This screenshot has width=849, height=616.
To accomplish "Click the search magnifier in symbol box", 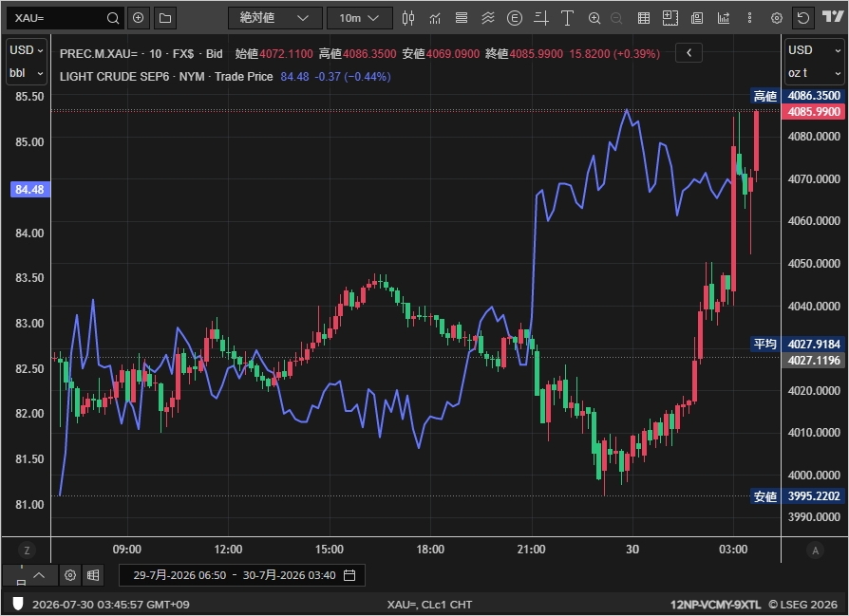I will 113,18.
